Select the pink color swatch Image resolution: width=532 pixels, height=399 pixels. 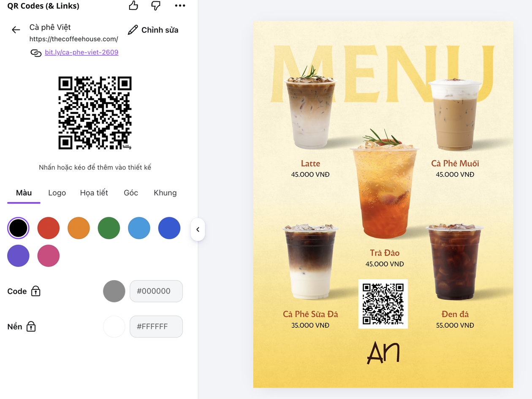pyautogui.click(x=49, y=256)
